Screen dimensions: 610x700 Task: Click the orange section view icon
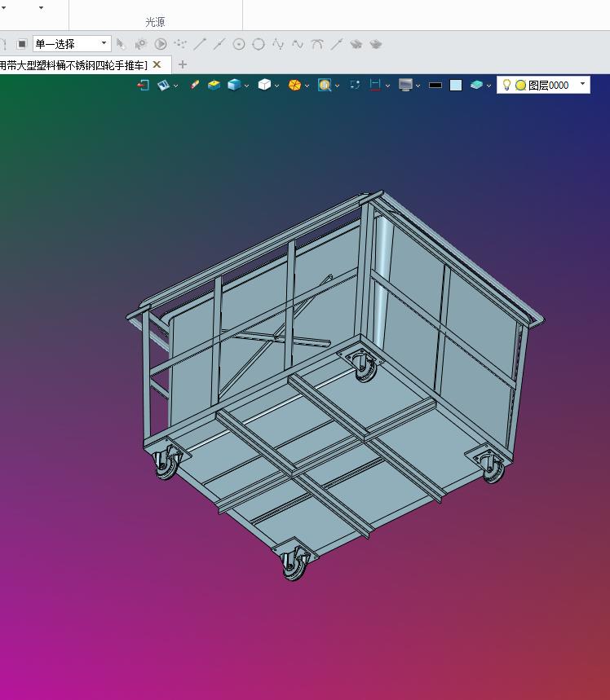pos(294,85)
